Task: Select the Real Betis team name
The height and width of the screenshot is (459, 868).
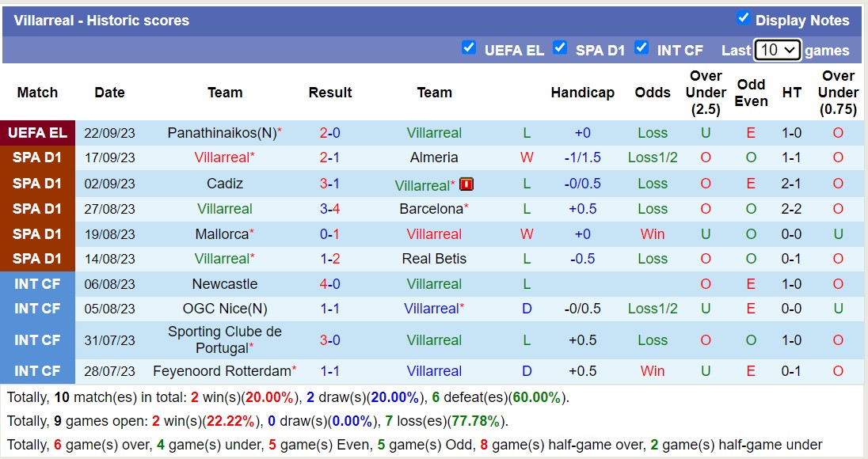Action: click(434, 259)
